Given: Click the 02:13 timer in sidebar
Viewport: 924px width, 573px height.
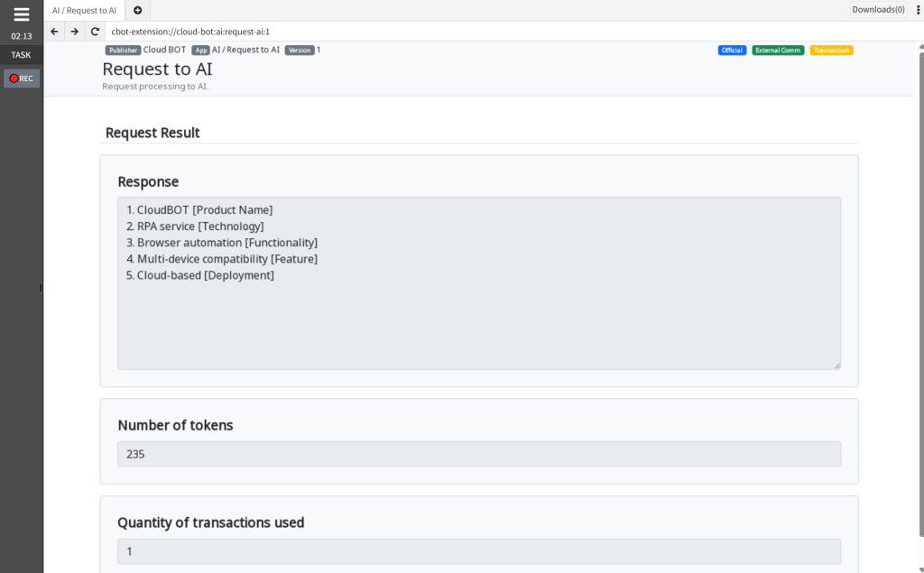Looking at the screenshot, I should click(22, 36).
